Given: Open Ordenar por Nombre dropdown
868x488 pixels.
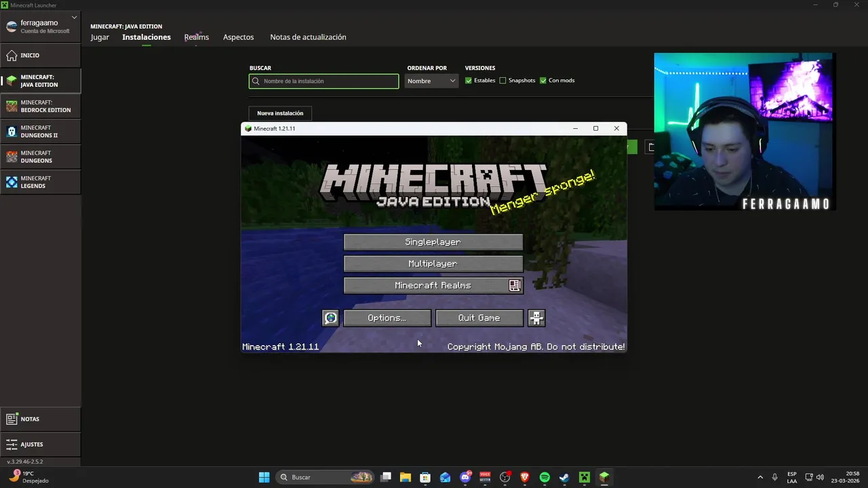Looking at the screenshot, I should click(432, 81).
